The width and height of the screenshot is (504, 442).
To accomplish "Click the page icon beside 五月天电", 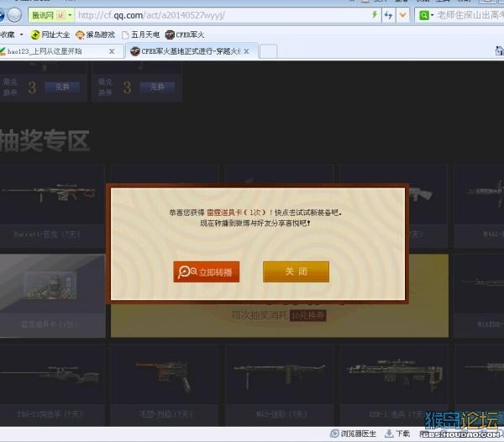I will point(125,34).
